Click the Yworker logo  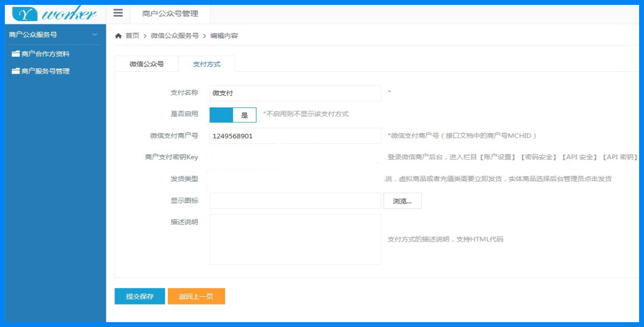coord(55,14)
